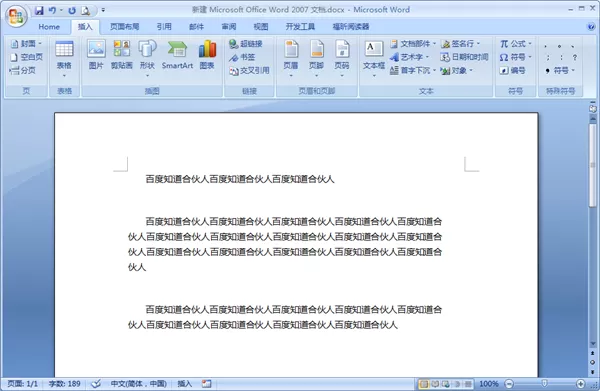The width and height of the screenshot is (600, 391).
Task: Open the 审阅 review tab
Action: tap(228, 26)
